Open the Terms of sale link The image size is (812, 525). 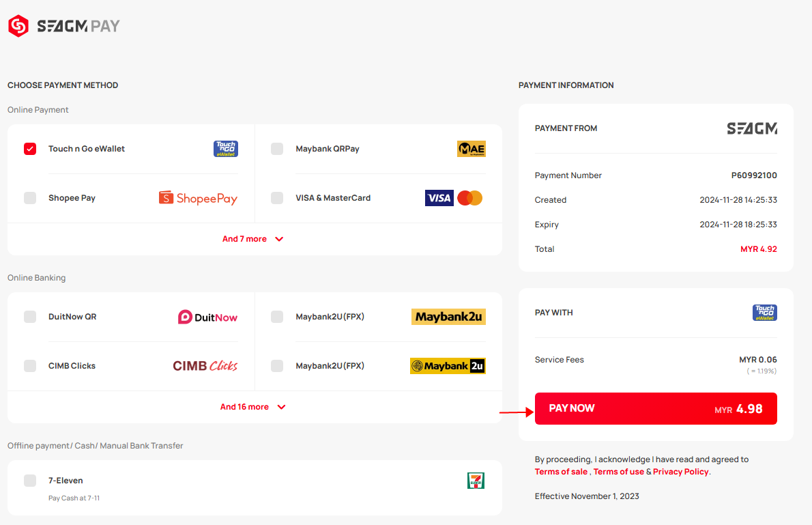point(561,472)
